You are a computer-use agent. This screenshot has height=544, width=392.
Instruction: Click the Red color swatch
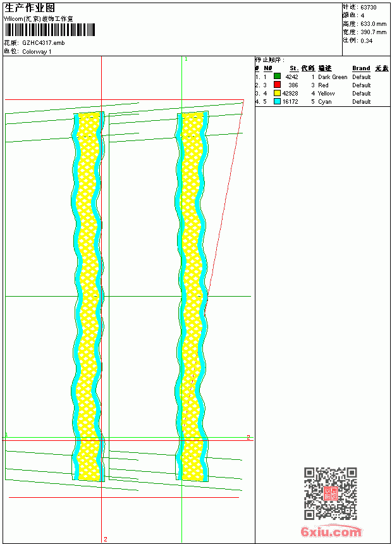[277, 85]
